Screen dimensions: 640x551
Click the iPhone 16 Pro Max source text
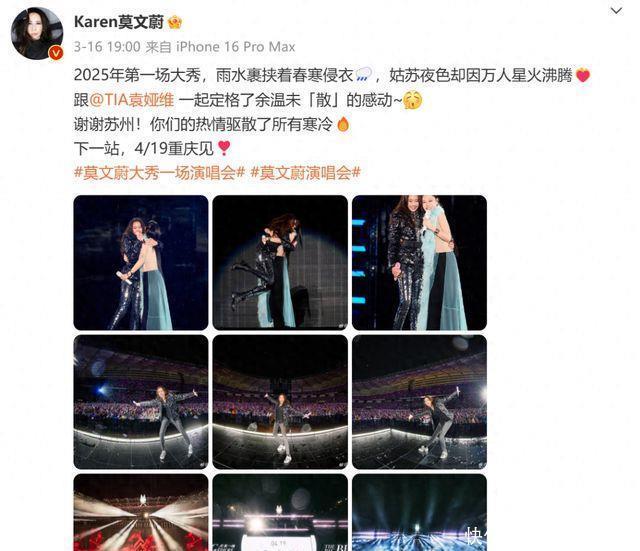(236, 47)
